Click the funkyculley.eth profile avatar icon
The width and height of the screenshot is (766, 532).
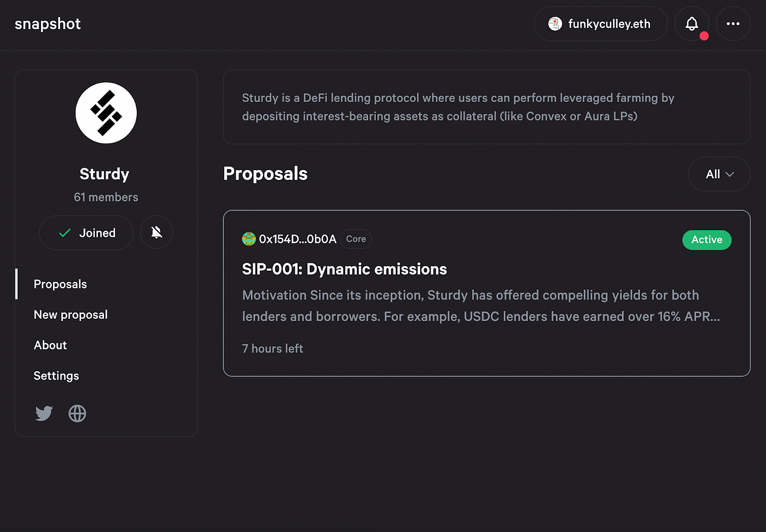(x=555, y=24)
